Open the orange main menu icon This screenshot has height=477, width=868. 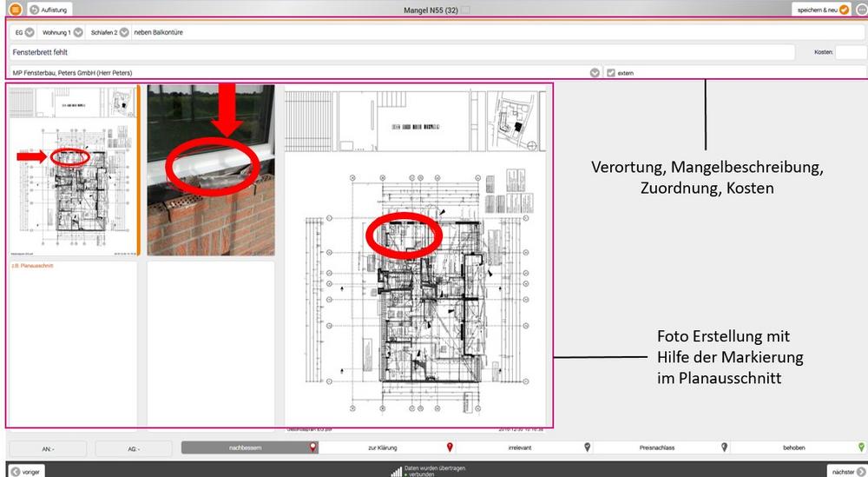click(16, 10)
